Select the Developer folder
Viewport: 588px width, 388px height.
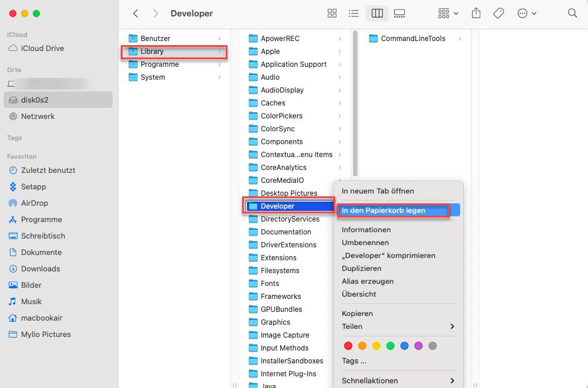tap(290, 206)
